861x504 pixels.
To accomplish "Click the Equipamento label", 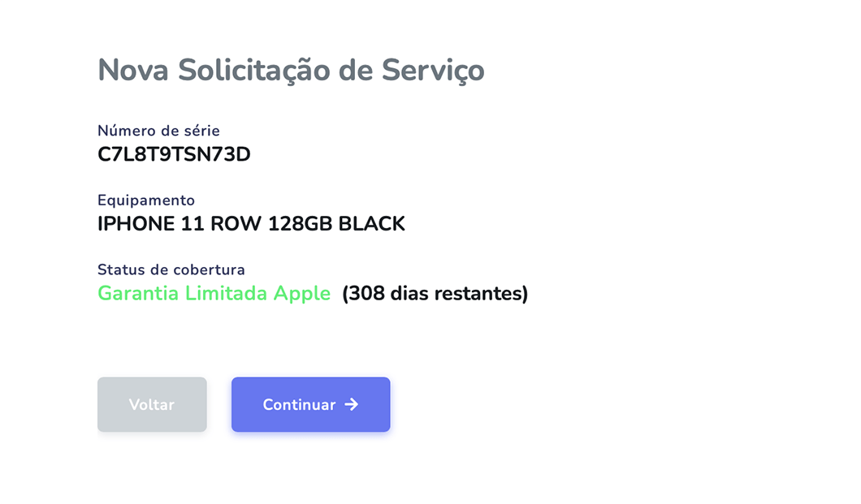I will 146,200.
